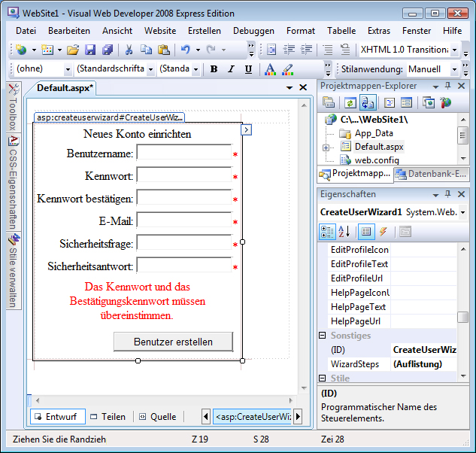Viewport: 476px width, 453px height.
Task: Expand the Default.aspx tree node
Action: click(x=326, y=147)
